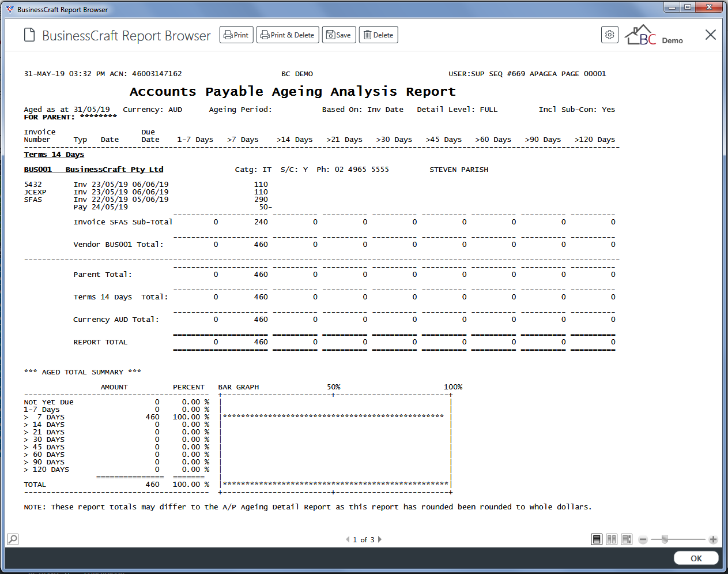Save the report with the Save button
This screenshot has width=728, height=574.
(x=339, y=35)
